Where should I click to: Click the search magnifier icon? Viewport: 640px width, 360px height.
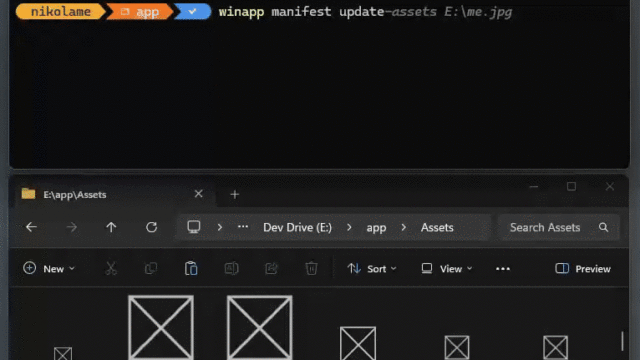click(603, 227)
